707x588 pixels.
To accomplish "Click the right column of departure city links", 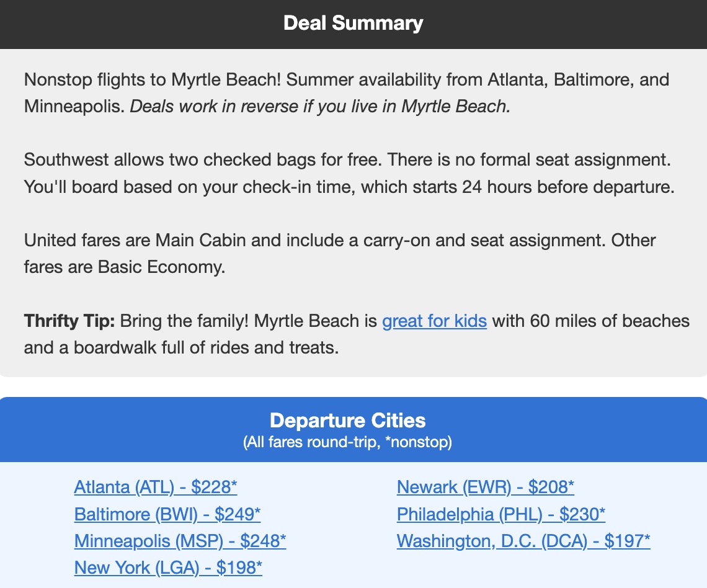I will (501, 515).
